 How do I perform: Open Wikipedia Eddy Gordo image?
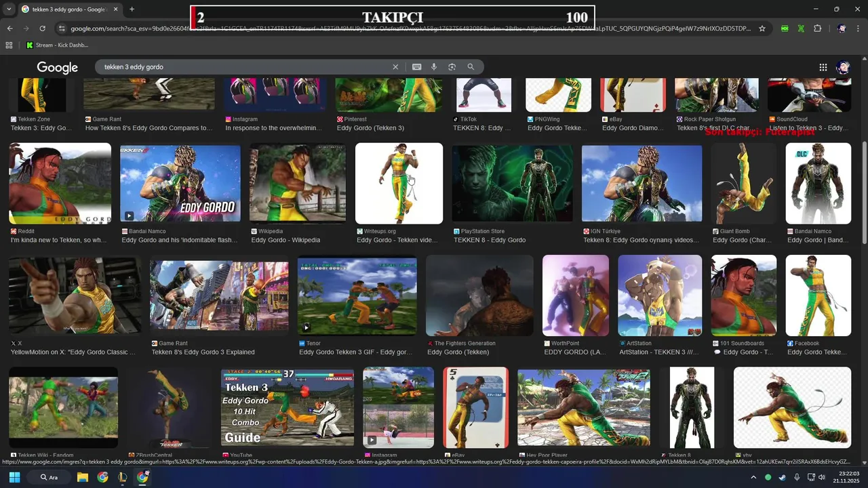click(x=298, y=183)
